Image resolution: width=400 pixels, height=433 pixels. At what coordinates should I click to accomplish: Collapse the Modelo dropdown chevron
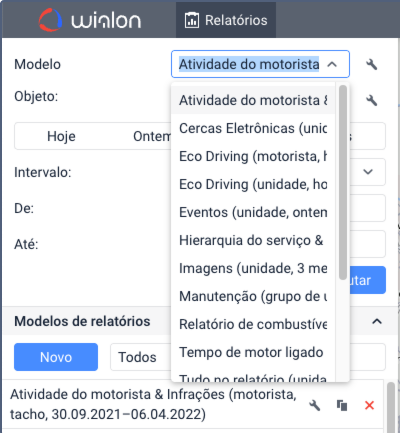pyautogui.click(x=332, y=64)
